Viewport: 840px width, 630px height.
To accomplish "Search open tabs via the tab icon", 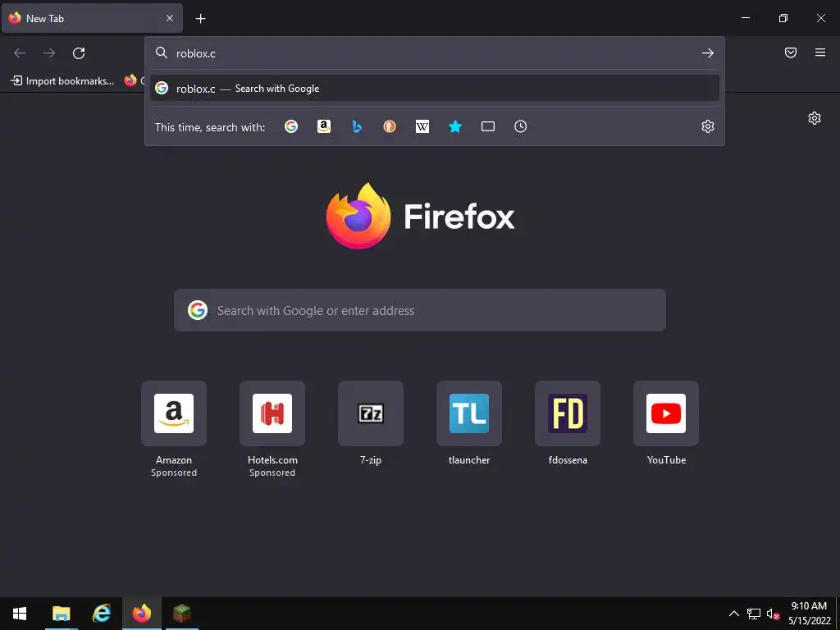I will click(487, 126).
